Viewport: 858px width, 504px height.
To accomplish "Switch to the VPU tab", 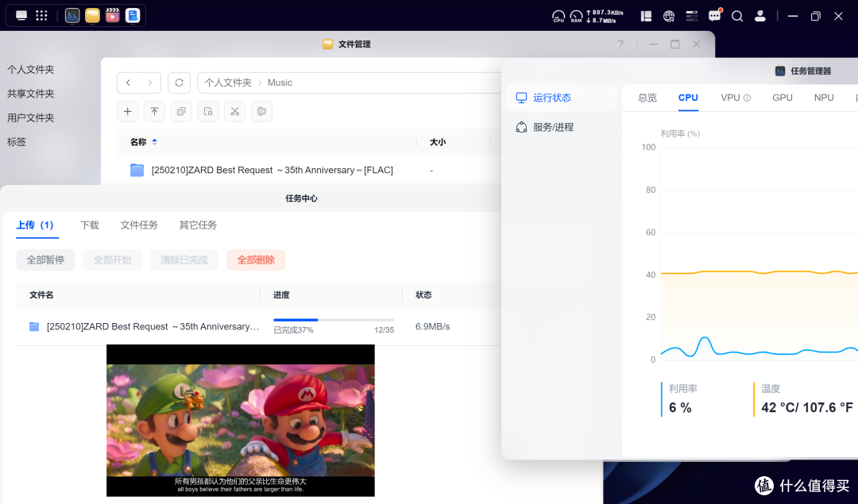I will 731,98.
